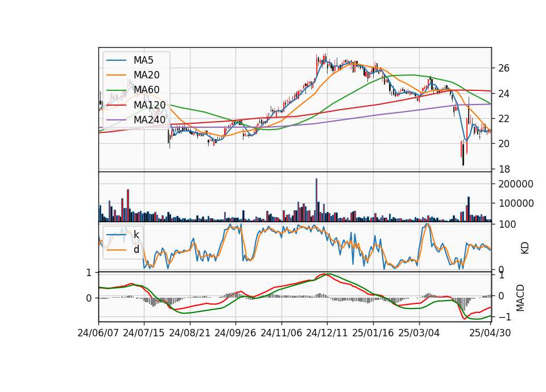Click the 24/06/07 date tick label
Screen dimensions: 546x392
click(98, 333)
